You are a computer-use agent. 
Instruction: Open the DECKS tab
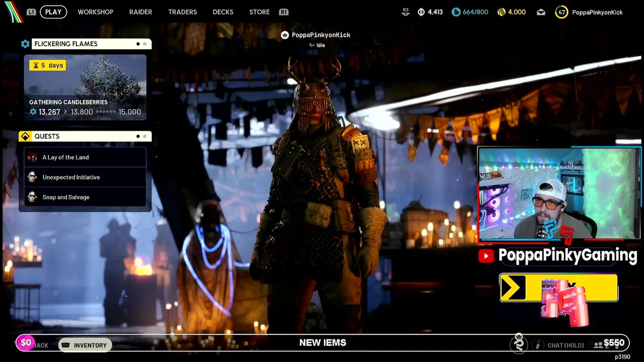[223, 12]
